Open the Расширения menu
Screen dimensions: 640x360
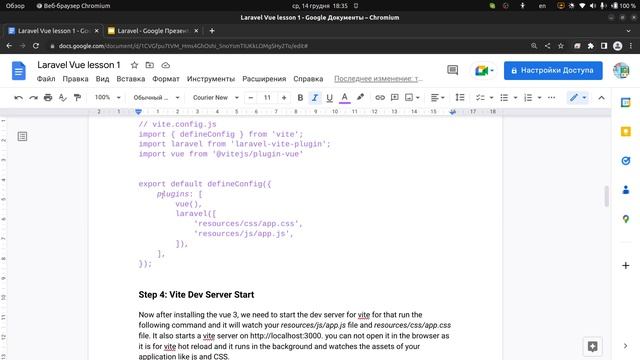pyautogui.click(x=264, y=79)
